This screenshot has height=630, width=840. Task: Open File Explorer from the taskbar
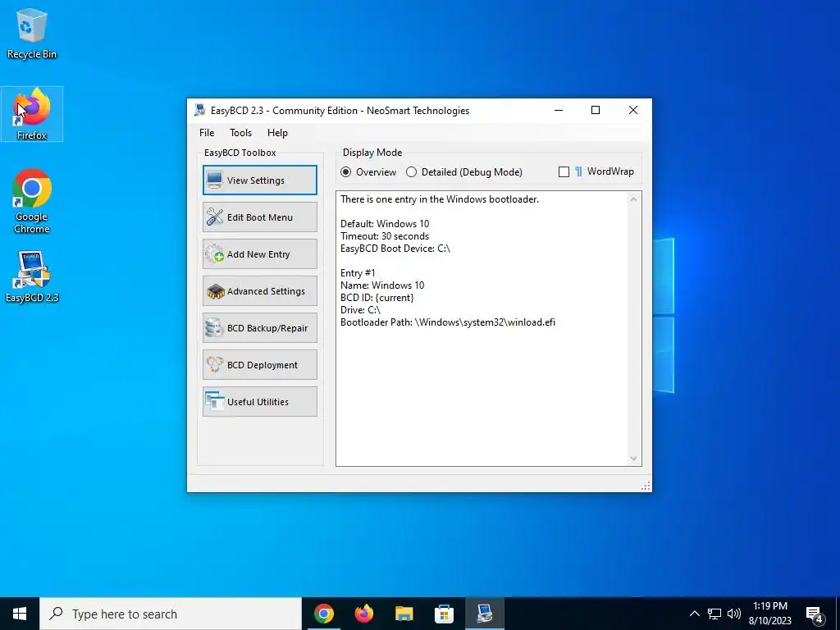[x=404, y=614]
